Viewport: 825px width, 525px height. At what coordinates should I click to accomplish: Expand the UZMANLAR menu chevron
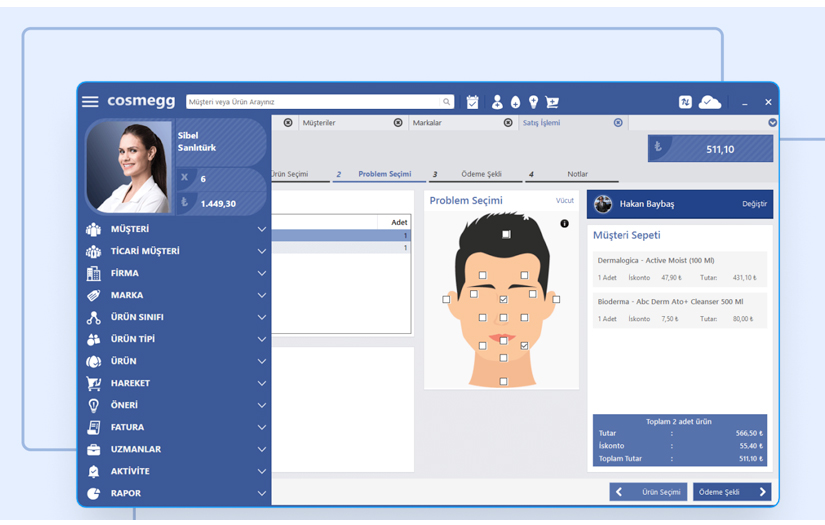pos(261,450)
